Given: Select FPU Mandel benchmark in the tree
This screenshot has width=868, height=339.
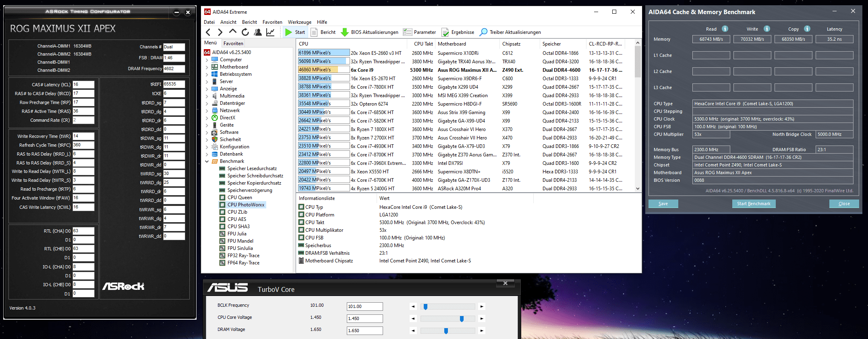Looking at the screenshot, I should click(x=240, y=241).
